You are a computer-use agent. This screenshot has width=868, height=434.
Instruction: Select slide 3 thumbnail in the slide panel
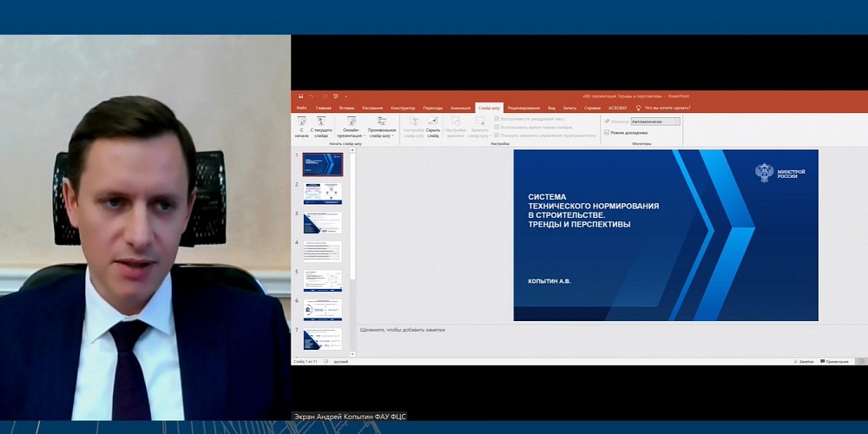pos(322,222)
